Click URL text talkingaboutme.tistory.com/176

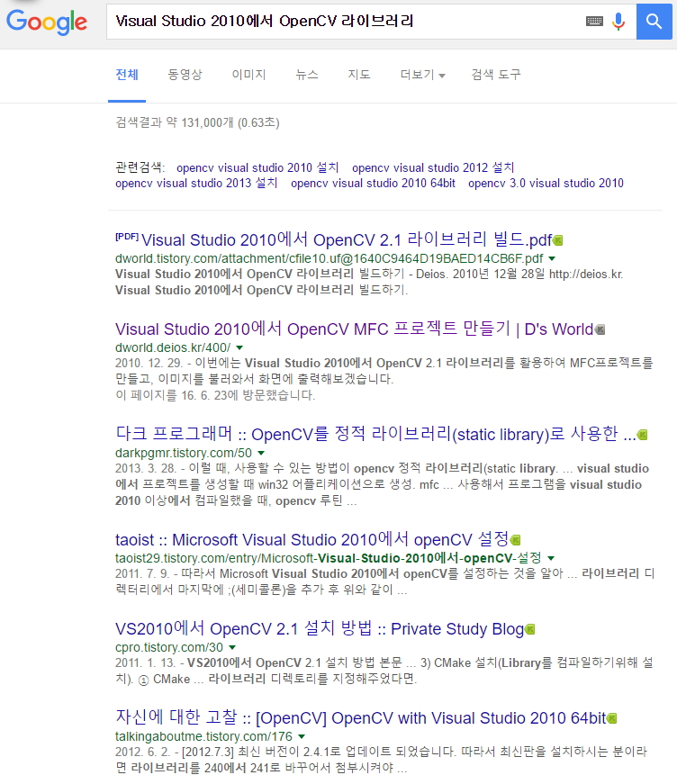coord(204,736)
